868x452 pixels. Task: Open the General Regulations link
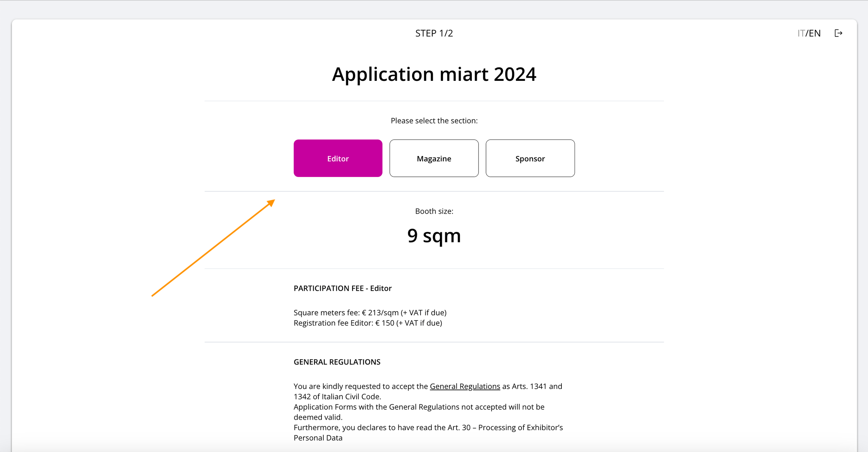click(x=465, y=386)
